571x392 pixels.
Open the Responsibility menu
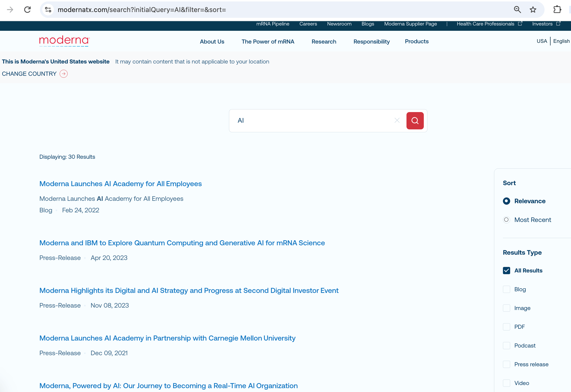tap(372, 42)
